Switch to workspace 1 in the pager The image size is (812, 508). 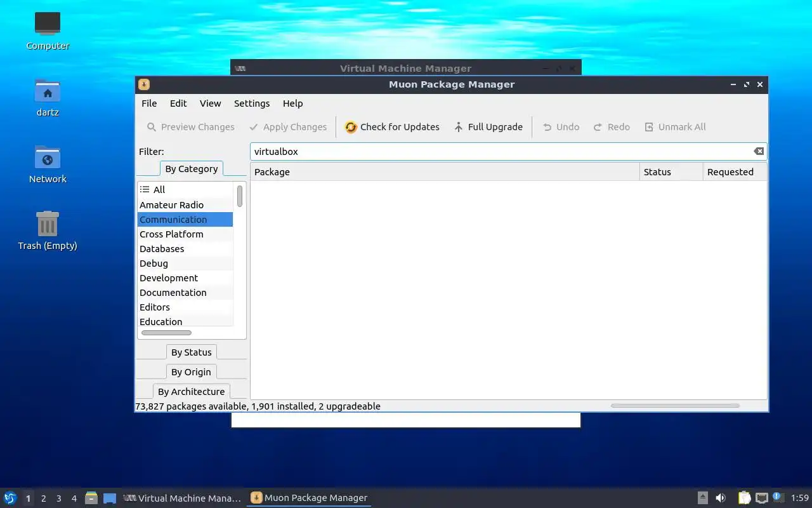click(28, 498)
